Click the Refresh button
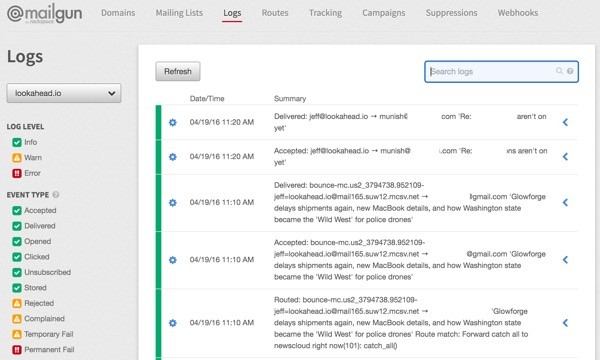Image resolution: width=600 pixels, height=360 pixels. [178, 71]
